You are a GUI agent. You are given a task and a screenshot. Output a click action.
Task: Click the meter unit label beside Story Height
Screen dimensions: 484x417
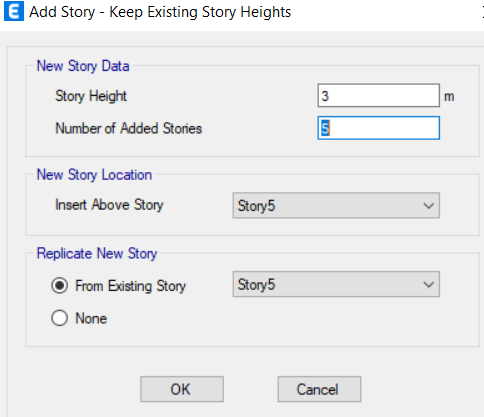(449, 97)
